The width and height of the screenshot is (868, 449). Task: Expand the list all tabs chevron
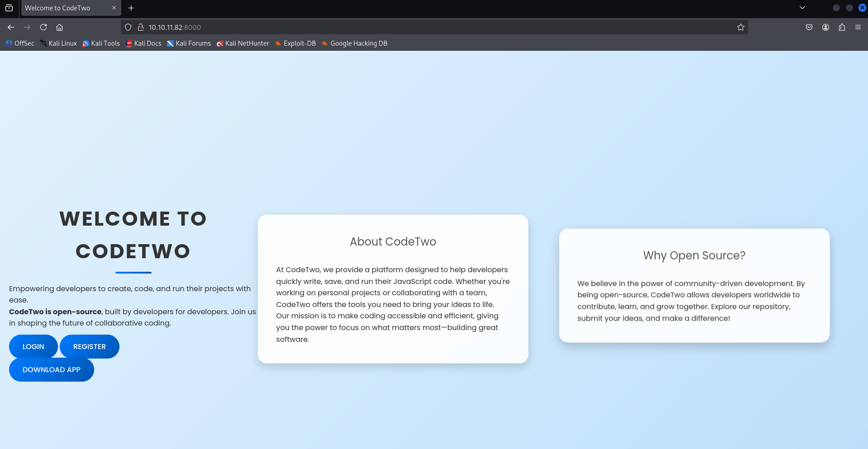tap(802, 8)
